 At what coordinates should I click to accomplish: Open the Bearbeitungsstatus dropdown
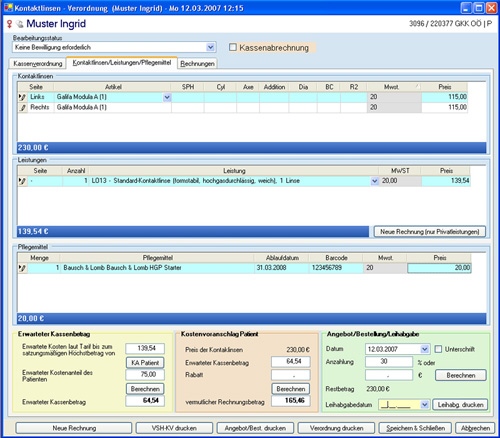tap(210, 47)
